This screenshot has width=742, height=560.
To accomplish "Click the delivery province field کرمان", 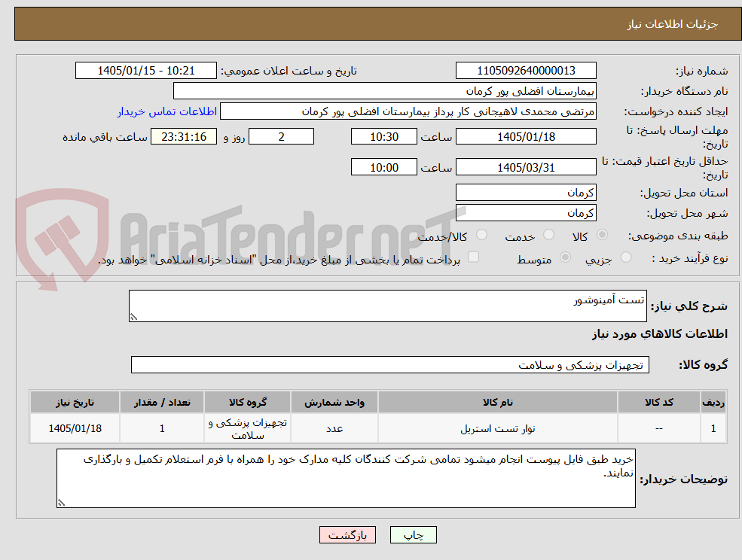I will pos(526,193).
